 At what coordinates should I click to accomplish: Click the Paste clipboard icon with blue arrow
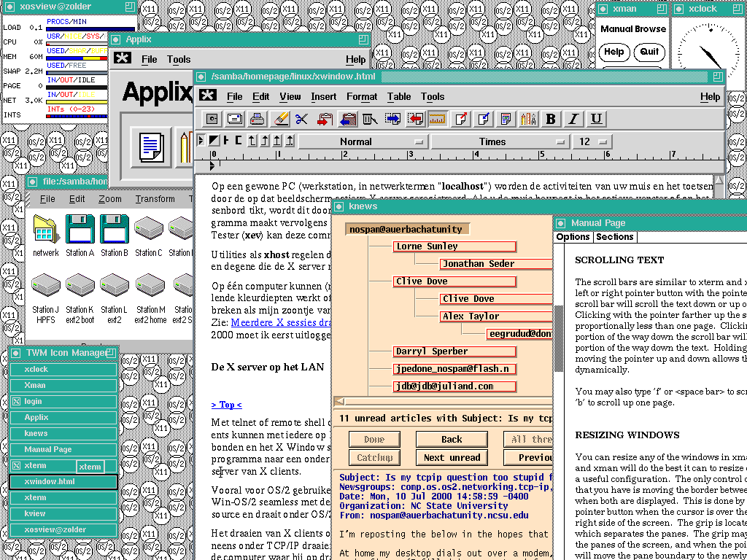click(x=348, y=119)
